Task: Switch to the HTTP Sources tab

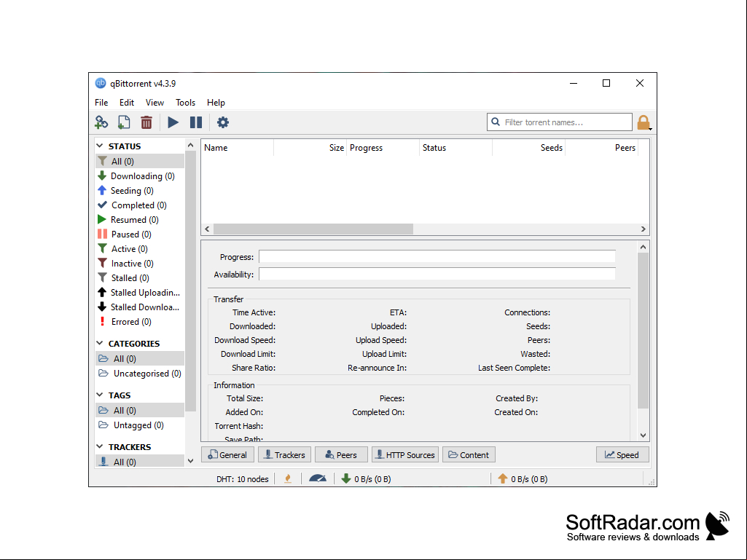Action: pyautogui.click(x=405, y=454)
